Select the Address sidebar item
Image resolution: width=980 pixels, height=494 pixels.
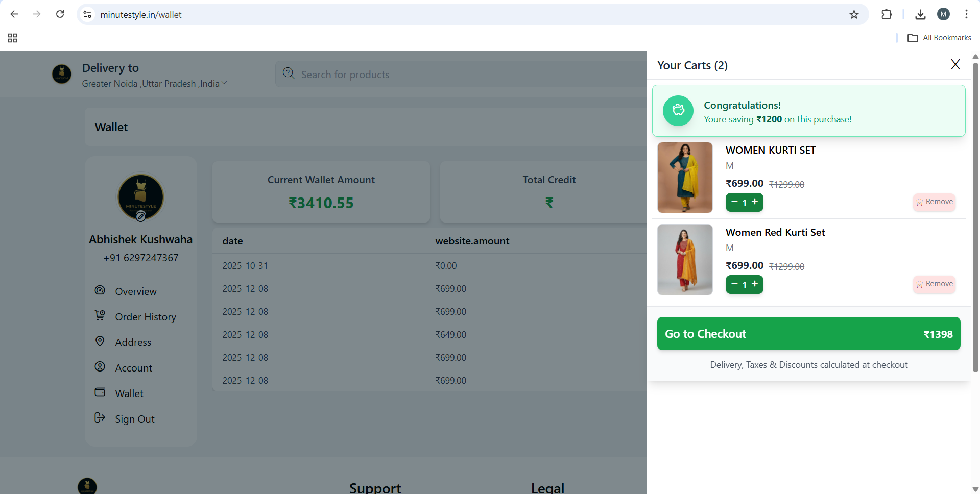(x=133, y=342)
